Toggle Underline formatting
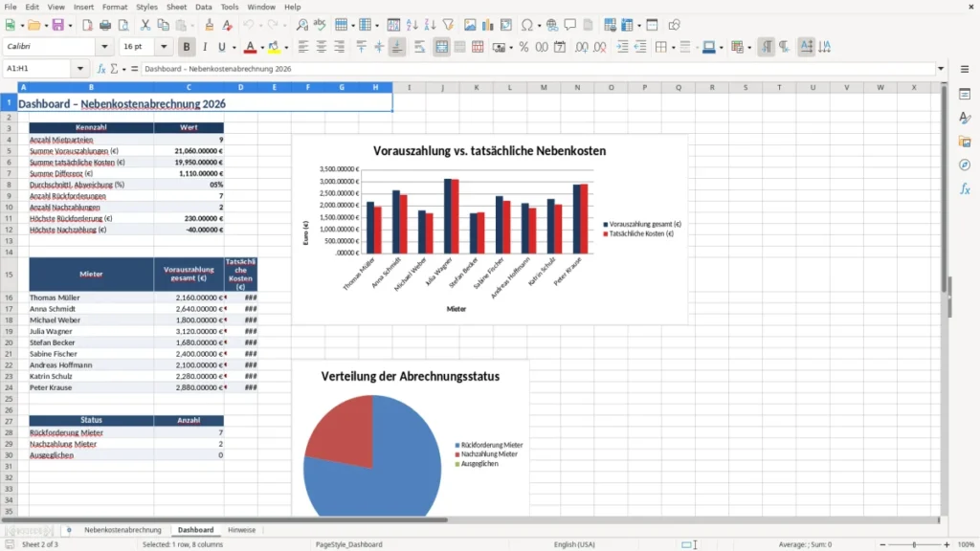 (221, 47)
